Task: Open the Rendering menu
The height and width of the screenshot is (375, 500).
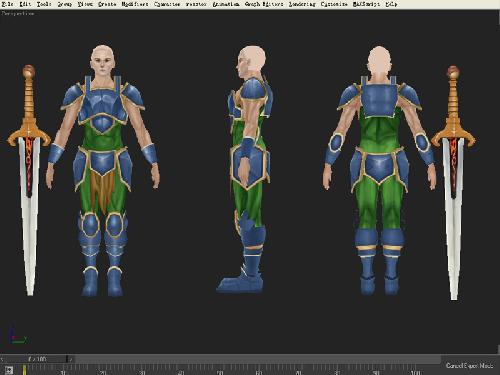Action: click(x=302, y=4)
